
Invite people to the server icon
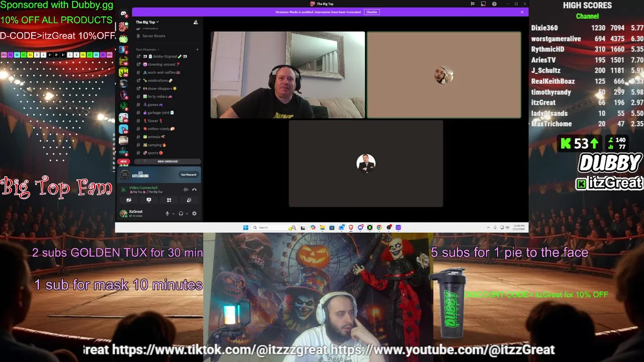pos(196,22)
